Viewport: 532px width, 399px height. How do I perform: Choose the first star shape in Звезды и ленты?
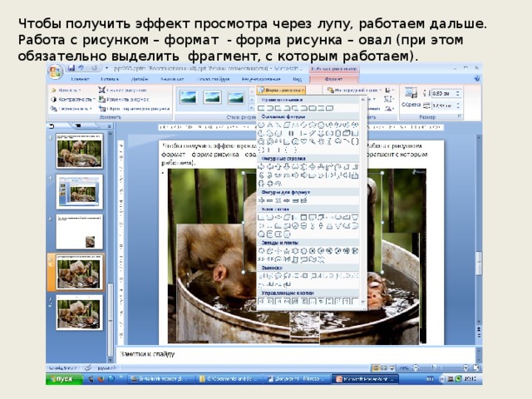[261, 251]
